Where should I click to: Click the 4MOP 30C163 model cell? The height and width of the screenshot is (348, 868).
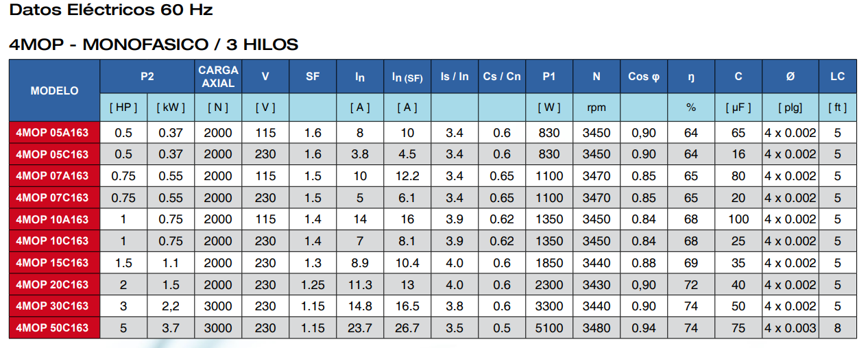click(54, 306)
